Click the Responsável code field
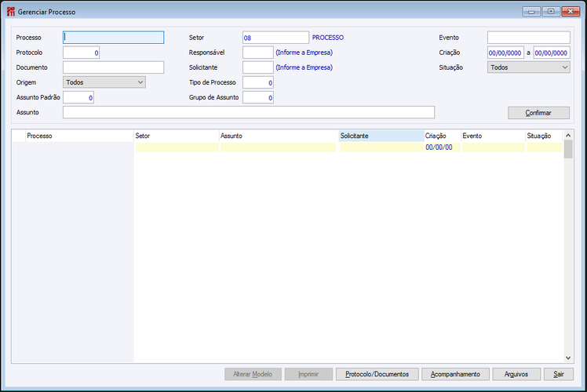 click(x=258, y=53)
